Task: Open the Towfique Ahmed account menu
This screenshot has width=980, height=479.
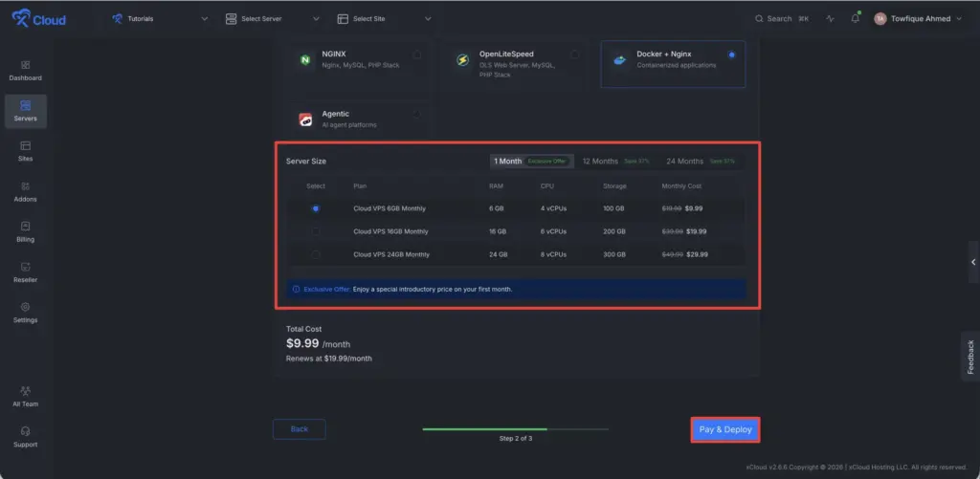Action: click(918, 19)
